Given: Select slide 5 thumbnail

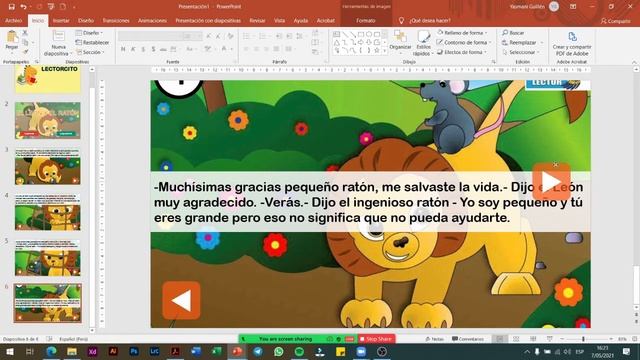Looking at the screenshot, I should (x=48, y=258).
